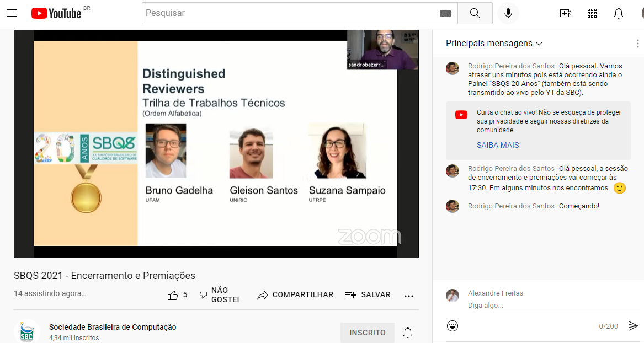Screen dimensions: 644x343
Task: Click the Inscrito subscription button
Action: [368, 333]
